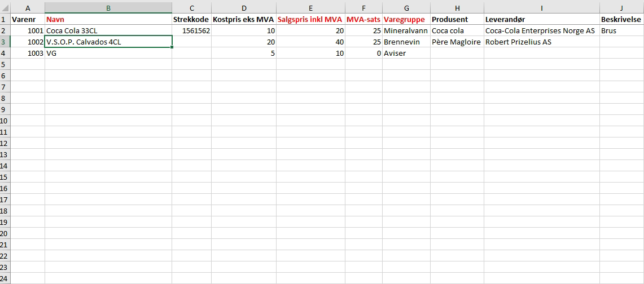
Task: Select the Coca Cola 33CL cell
Action: [108, 30]
